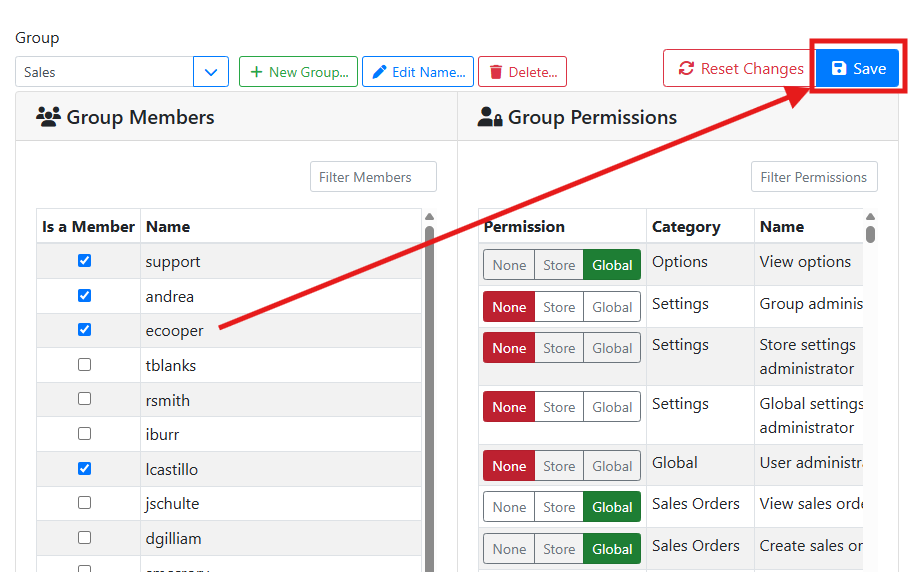Click the New Group plus button
The height and width of the screenshot is (572, 917).
(298, 72)
